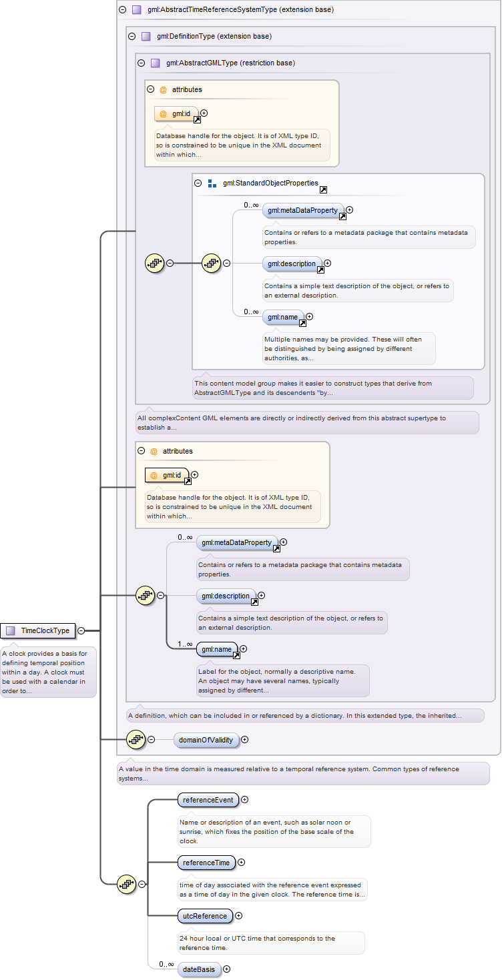Expand the domainOfValidity element
The height and width of the screenshot is (980, 502).
click(245, 739)
